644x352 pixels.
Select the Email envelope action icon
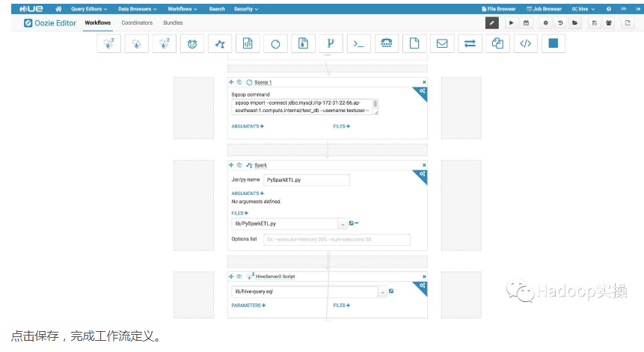[x=442, y=43]
